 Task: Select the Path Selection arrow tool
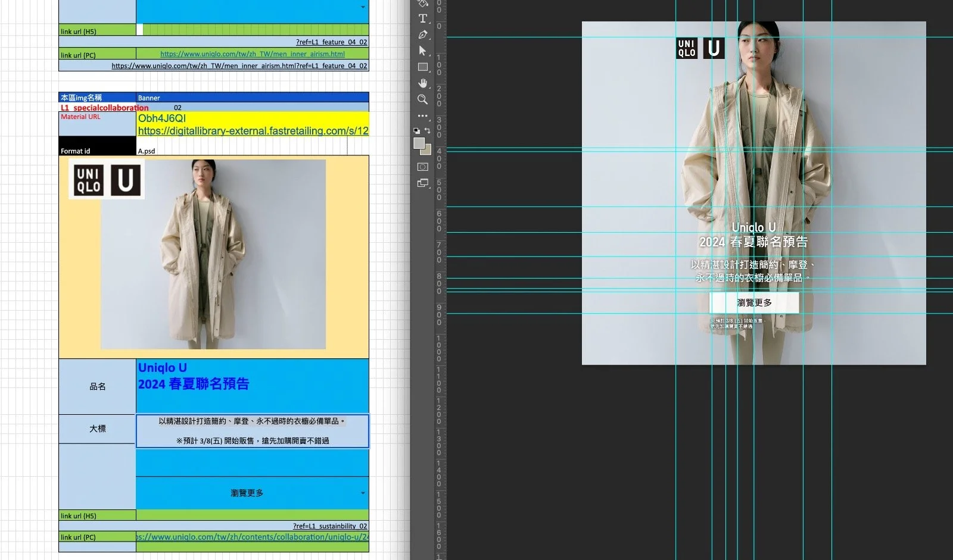click(423, 51)
